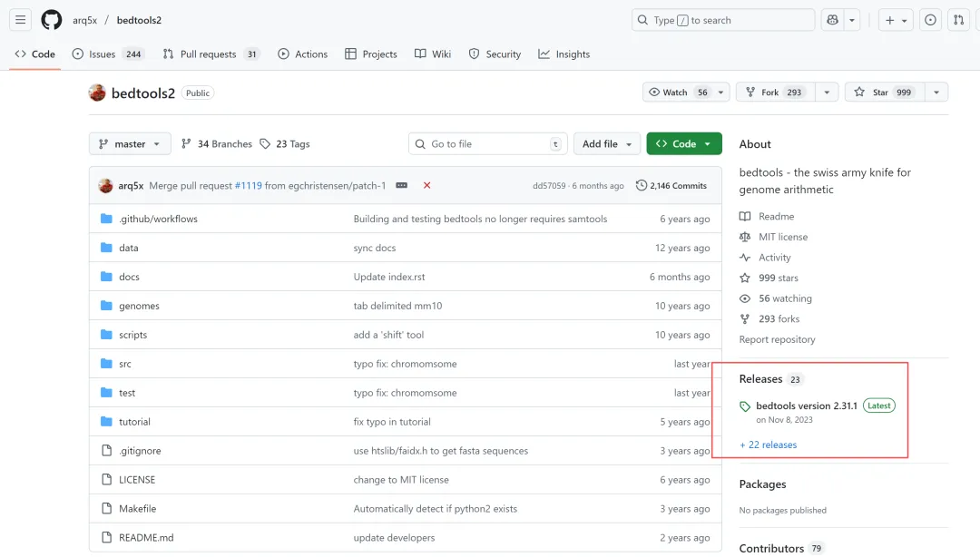
Task: Open the create new plus menu
Action: click(x=896, y=20)
